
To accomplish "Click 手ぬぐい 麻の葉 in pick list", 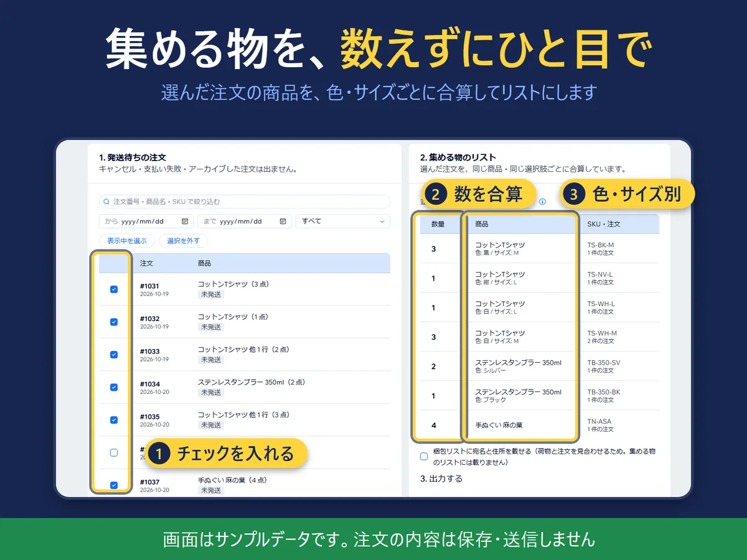I will 499,425.
